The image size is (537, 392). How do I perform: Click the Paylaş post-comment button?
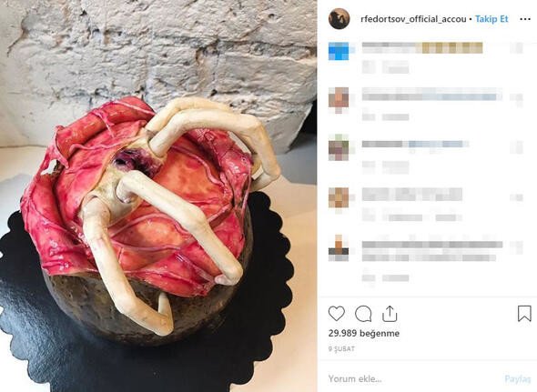(x=517, y=378)
